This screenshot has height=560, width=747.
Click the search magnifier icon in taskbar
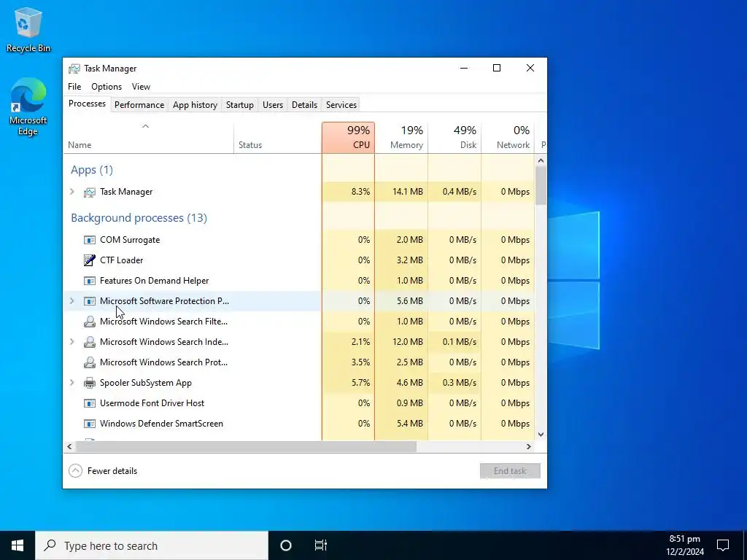50,545
